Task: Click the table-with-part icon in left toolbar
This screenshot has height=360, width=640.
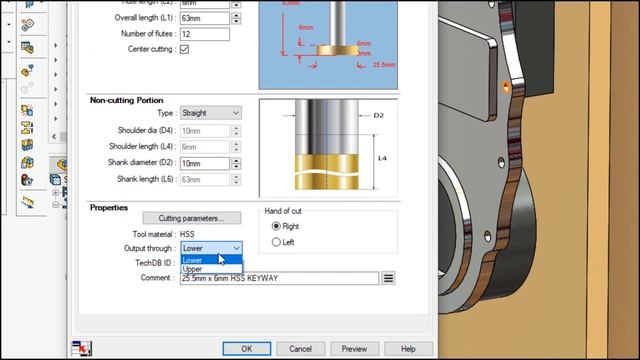Action: 27,48
